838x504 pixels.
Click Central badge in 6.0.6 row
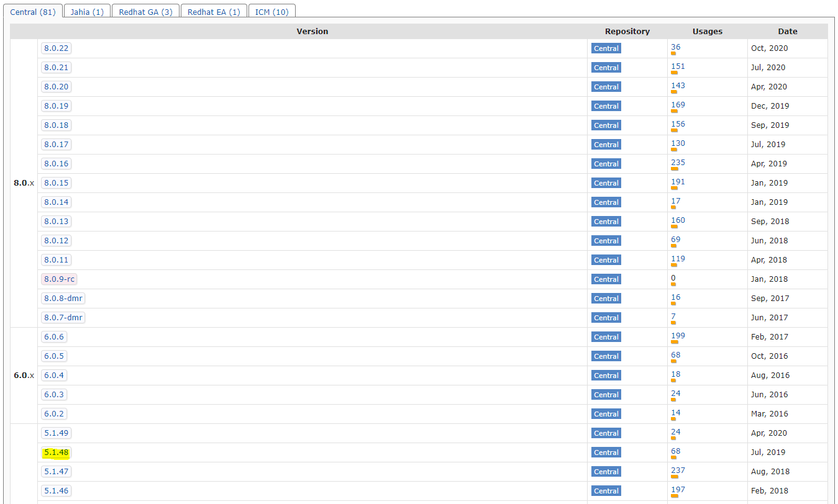point(606,337)
